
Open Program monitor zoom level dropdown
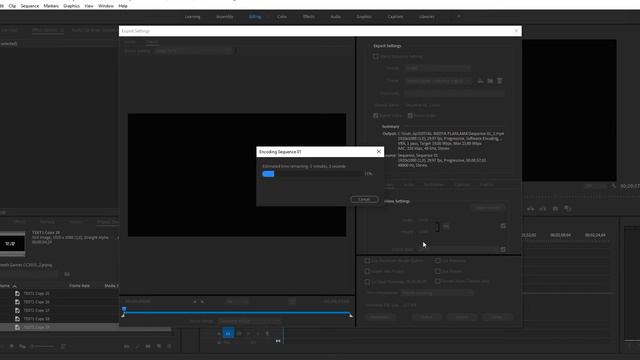coord(595,186)
